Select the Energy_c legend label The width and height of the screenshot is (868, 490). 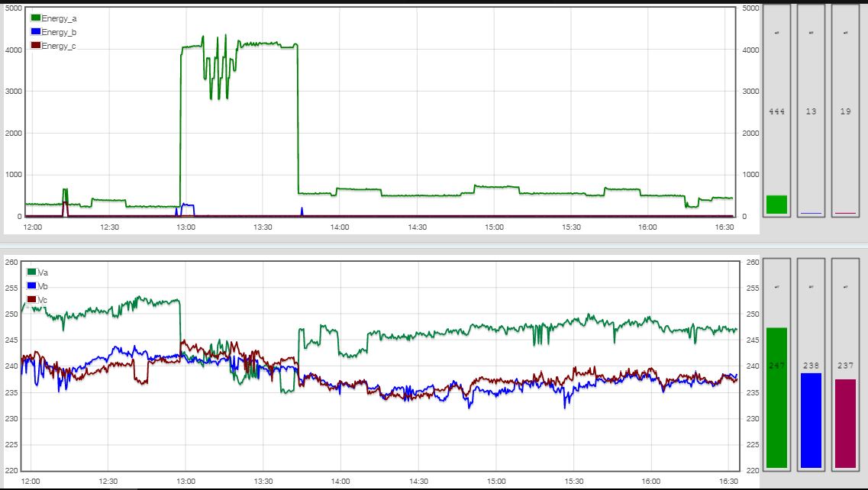pos(59,47)
